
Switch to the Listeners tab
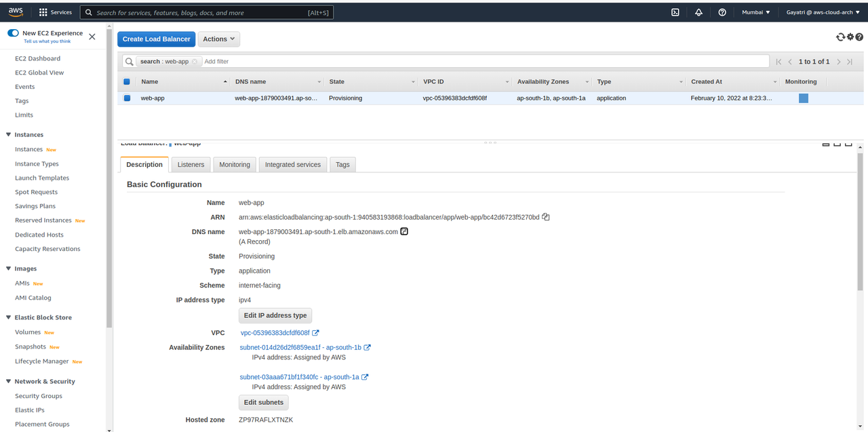191,165
